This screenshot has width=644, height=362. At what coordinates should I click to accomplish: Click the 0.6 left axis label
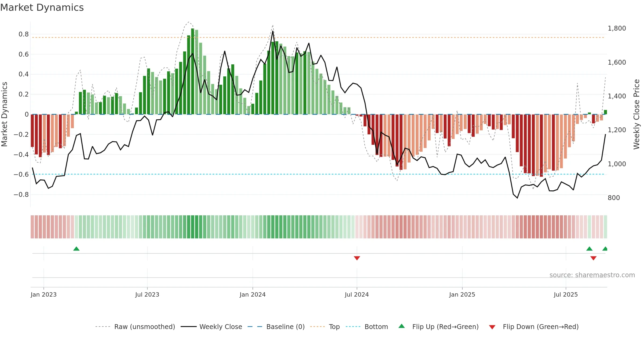click(x=24, y=54)
